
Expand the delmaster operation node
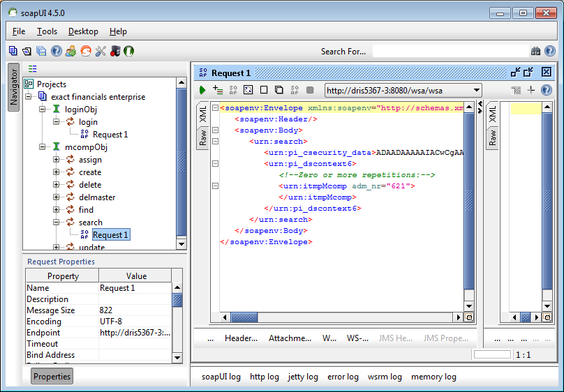[x=56, y=197]
